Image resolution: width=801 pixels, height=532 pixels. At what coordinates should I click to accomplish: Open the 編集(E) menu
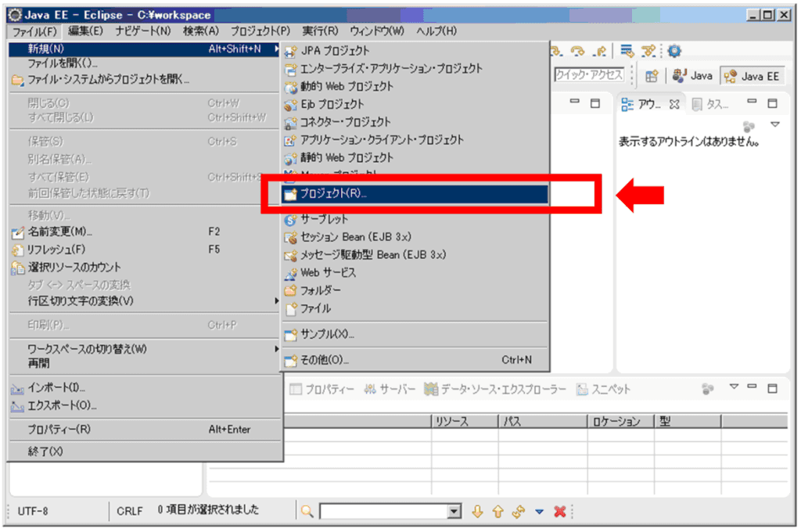point(85,31)
